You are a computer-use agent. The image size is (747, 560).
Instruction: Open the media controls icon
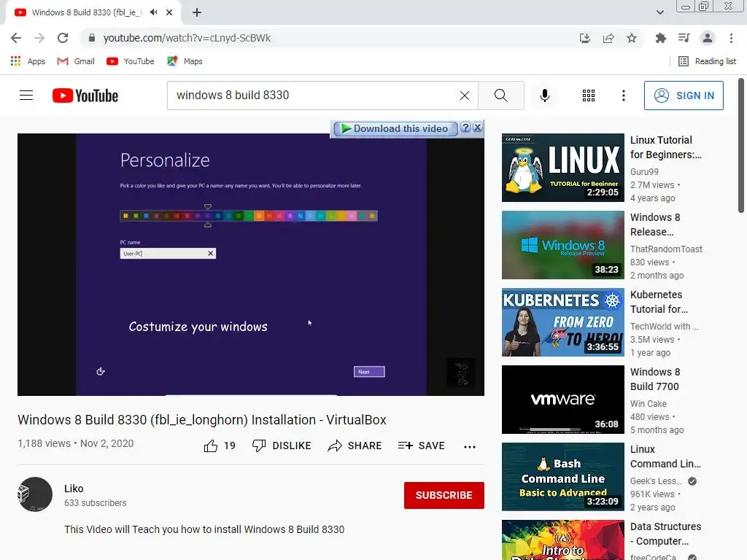[x=684, y=38]
